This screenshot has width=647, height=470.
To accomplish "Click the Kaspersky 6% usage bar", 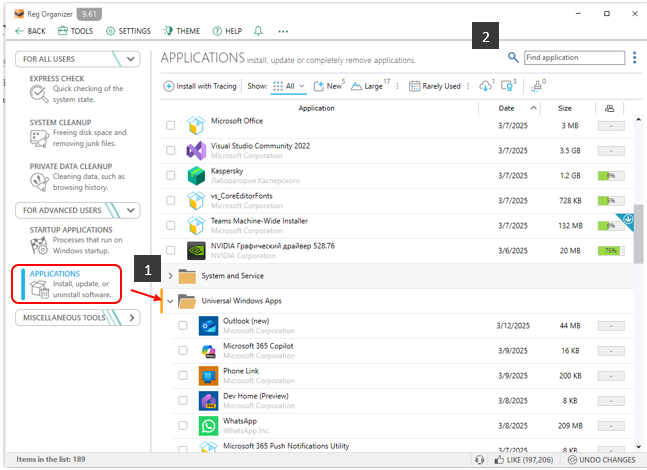I will click(611, 176).
